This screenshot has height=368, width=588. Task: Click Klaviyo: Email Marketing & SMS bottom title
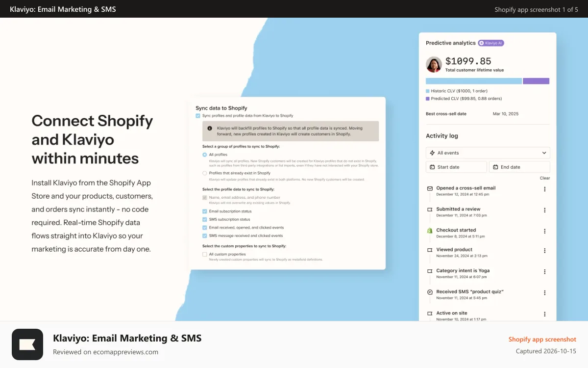[x=127, y=338]
